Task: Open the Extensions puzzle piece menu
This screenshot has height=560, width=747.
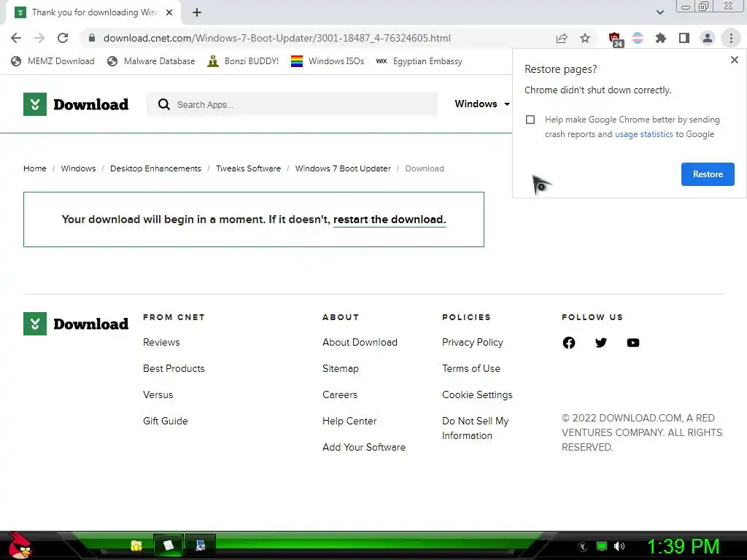Action: [x=661, y=38]
